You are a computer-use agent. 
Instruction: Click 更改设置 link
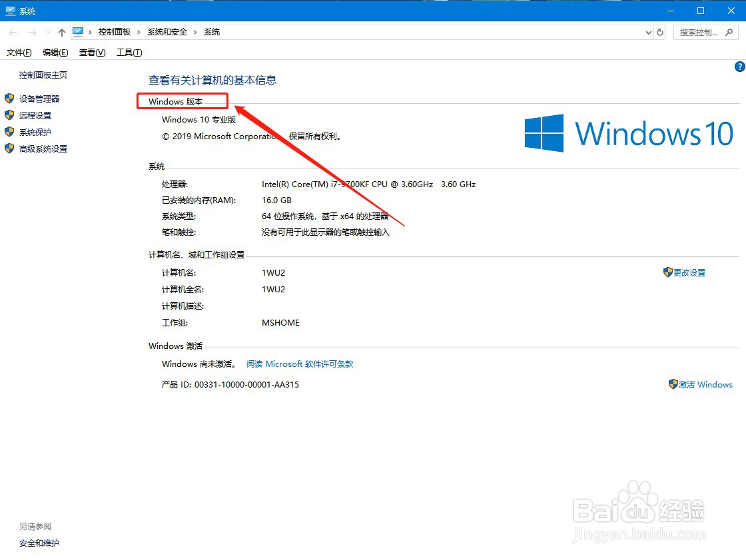coord(689,272)
